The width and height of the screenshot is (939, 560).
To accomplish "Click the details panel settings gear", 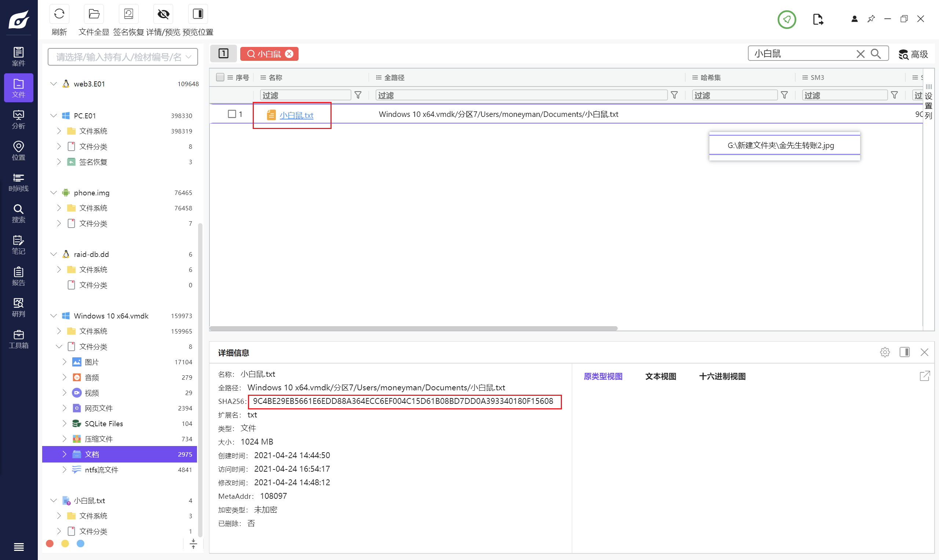I will click(885, 352).
